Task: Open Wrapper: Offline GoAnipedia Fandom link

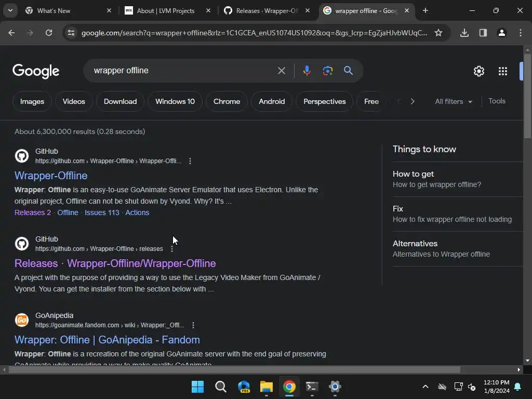Action: tap(107, 340)
